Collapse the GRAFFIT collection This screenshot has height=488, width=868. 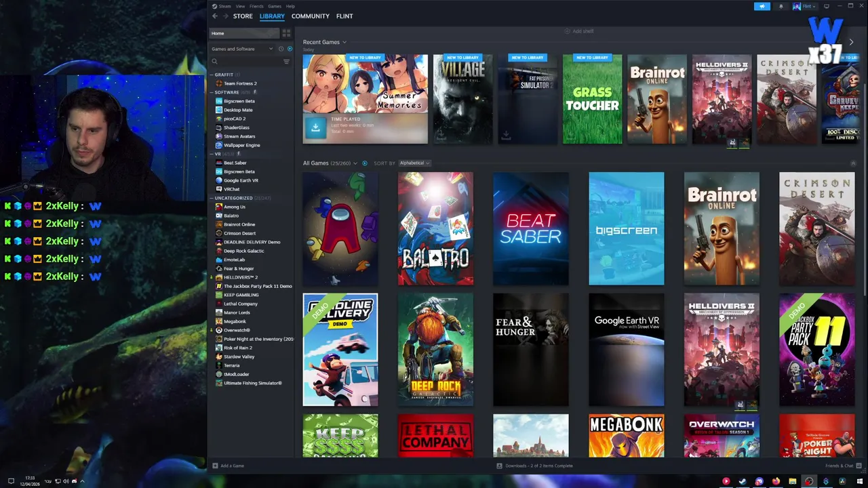point(212,75)
